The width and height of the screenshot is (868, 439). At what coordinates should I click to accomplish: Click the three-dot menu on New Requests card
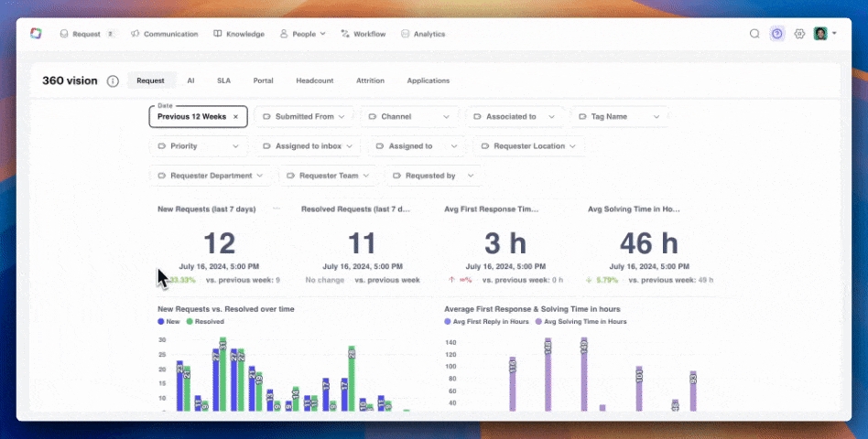(x=277, y=209)
